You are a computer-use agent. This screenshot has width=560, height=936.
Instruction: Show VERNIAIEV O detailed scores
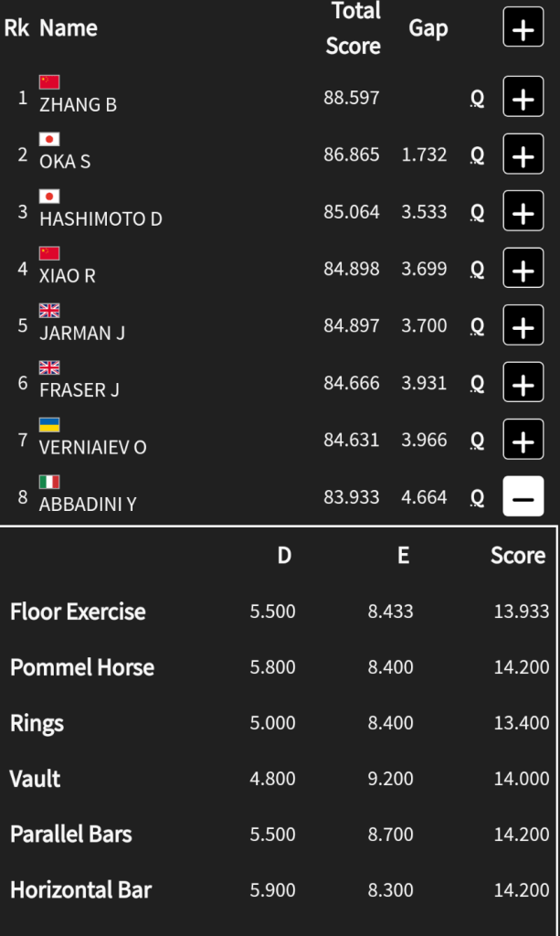[x=523, y=440]
